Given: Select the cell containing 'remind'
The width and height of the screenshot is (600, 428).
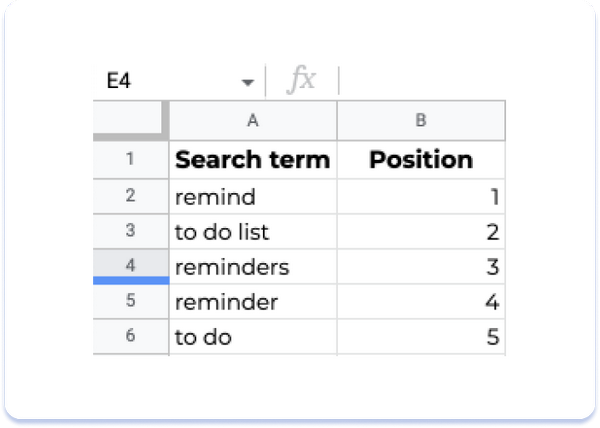Looking at the screenshot, I should (x=253, y=196).
